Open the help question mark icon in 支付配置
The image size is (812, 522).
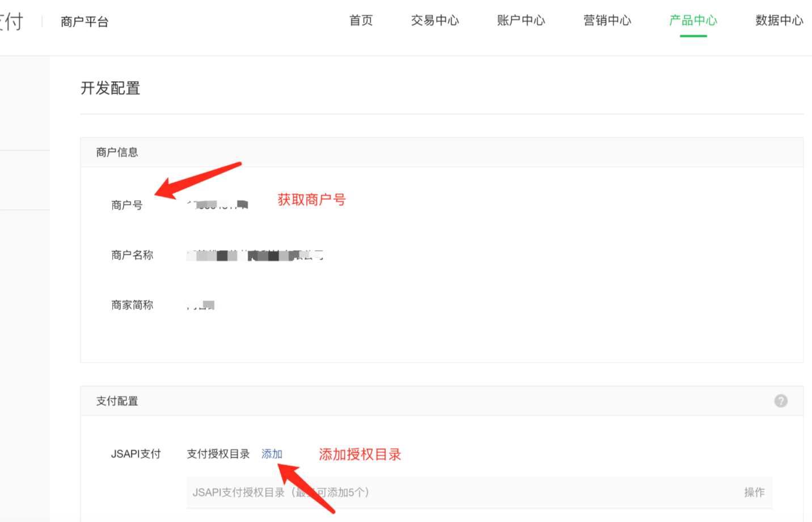781,401
